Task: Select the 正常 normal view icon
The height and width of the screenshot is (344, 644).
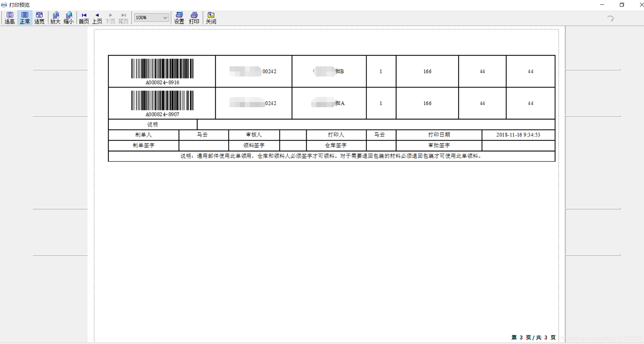Action: [25, 18]
